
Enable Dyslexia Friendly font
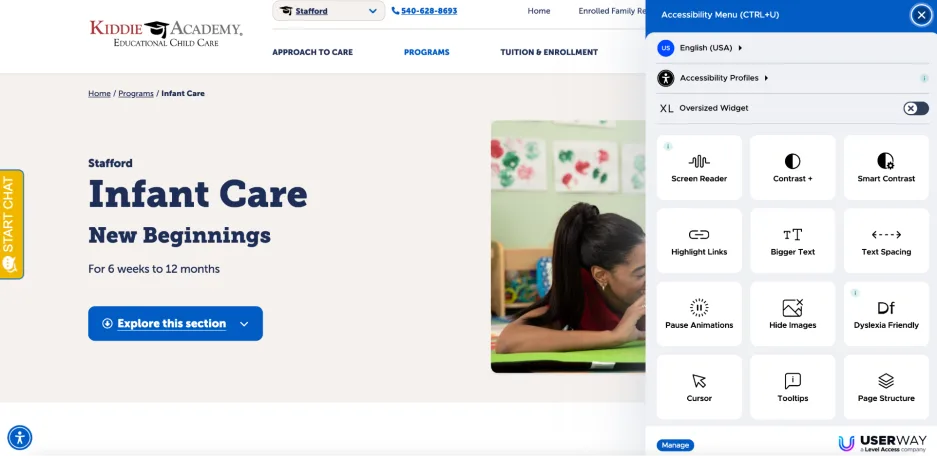tap(886, 314)
